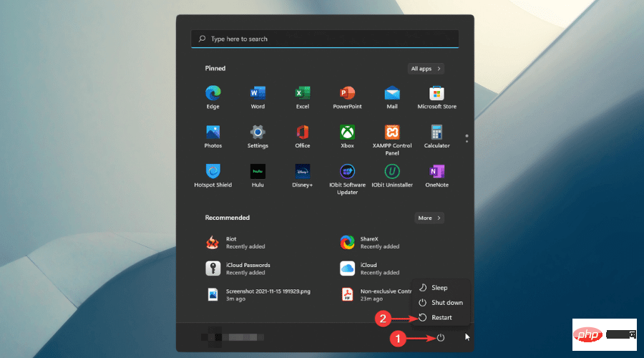Launch Microsoft Store from pinned apps

pos(436,97)
